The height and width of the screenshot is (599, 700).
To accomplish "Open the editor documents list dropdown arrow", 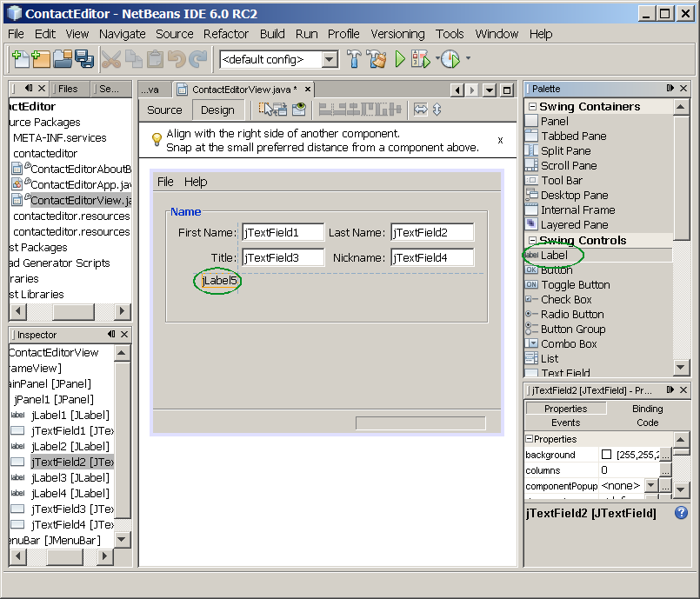I will (x=490, y=90).
